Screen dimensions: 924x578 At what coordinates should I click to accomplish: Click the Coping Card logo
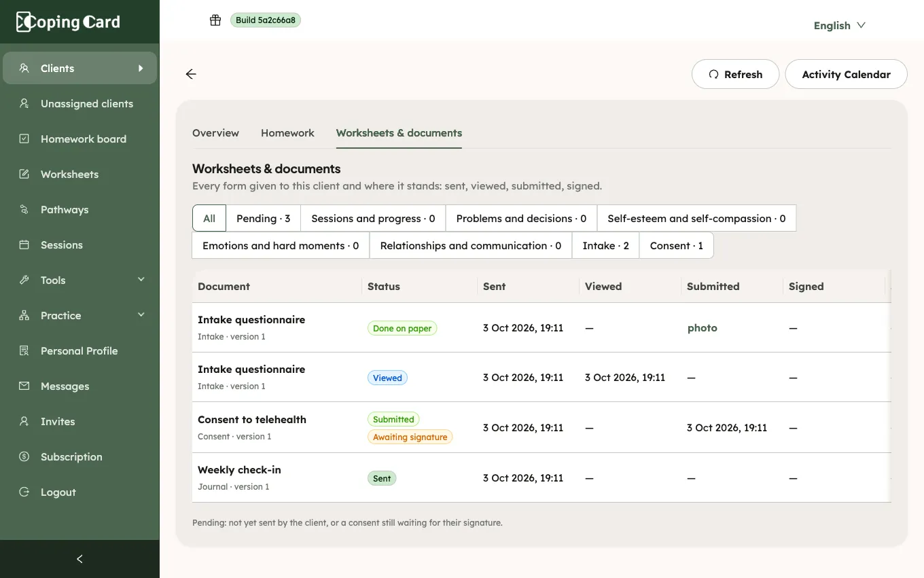pos(68,22)
